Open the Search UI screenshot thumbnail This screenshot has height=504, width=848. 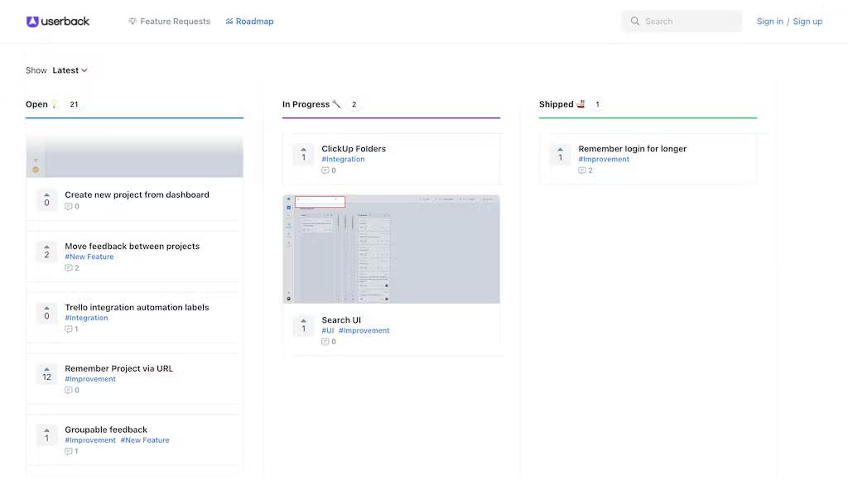pos(391,249)
